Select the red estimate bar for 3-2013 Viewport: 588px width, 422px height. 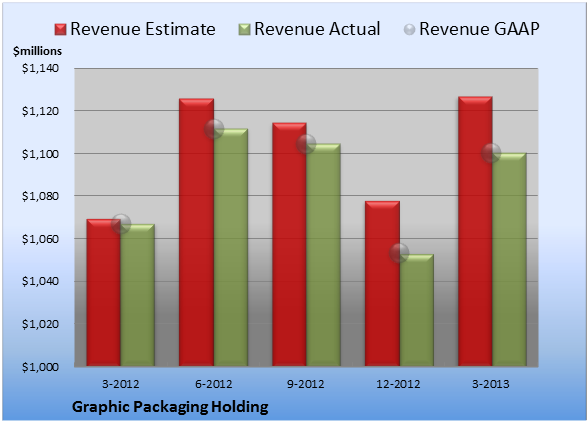(x=475, y=231)
